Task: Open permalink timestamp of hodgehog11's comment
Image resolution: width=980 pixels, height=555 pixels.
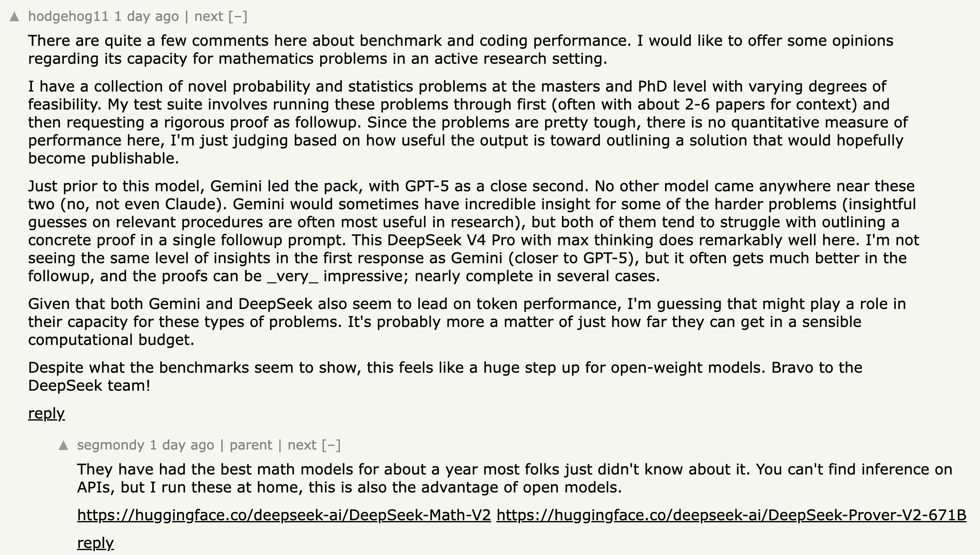Action: (146, 16)
